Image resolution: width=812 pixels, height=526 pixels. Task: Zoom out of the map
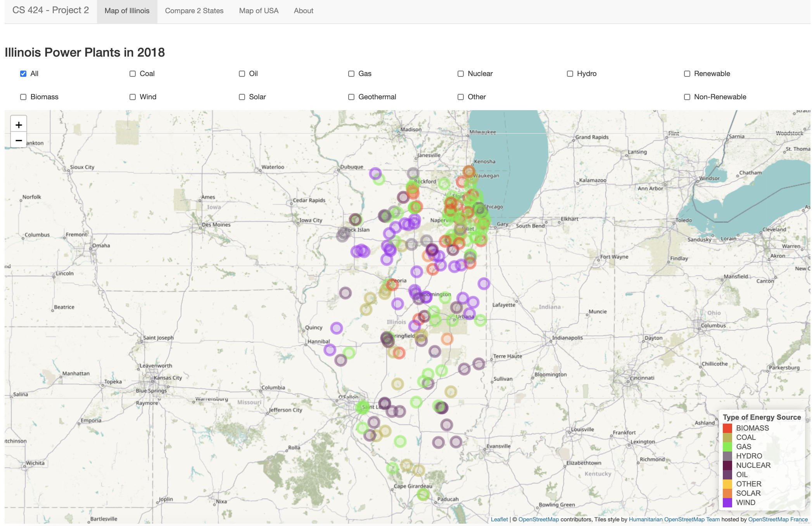[x=19, y=140]
